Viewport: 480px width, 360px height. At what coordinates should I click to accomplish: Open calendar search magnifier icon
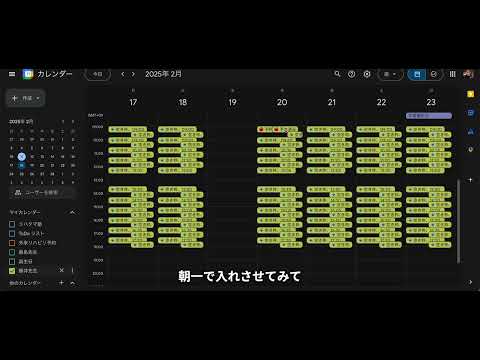click(x=337, y=74)
